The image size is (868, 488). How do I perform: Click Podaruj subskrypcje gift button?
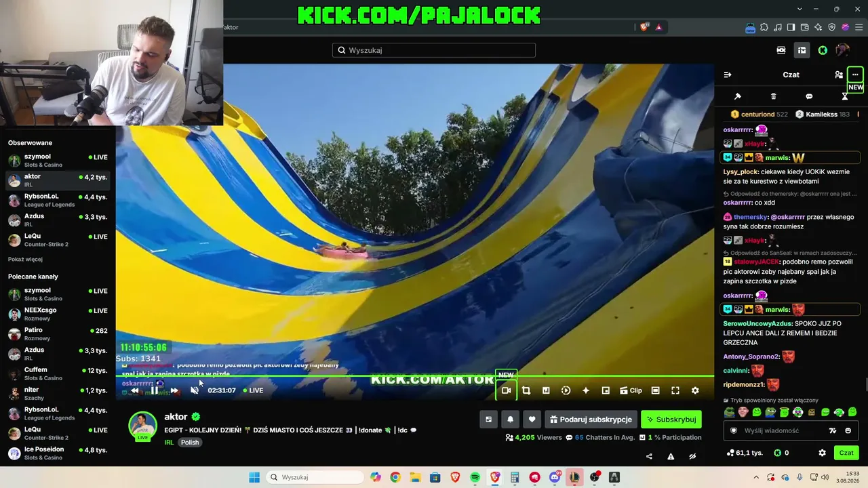[x=591, y=420]
